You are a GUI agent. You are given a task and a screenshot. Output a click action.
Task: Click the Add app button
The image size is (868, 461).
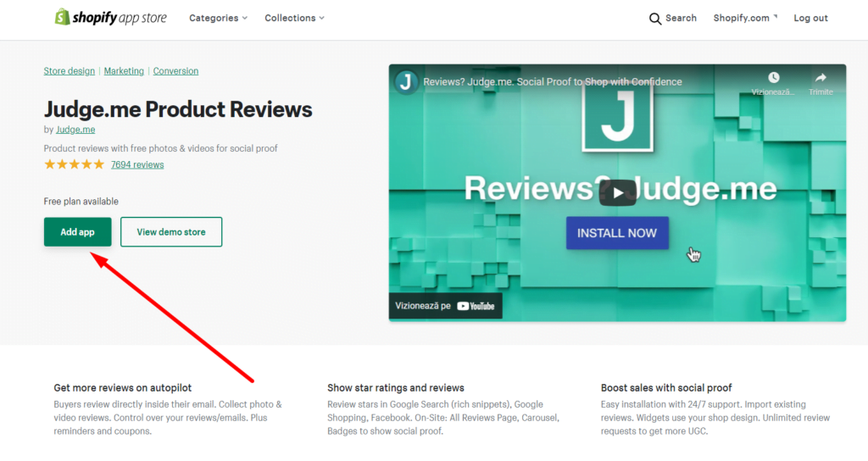(x=77, y=232)
